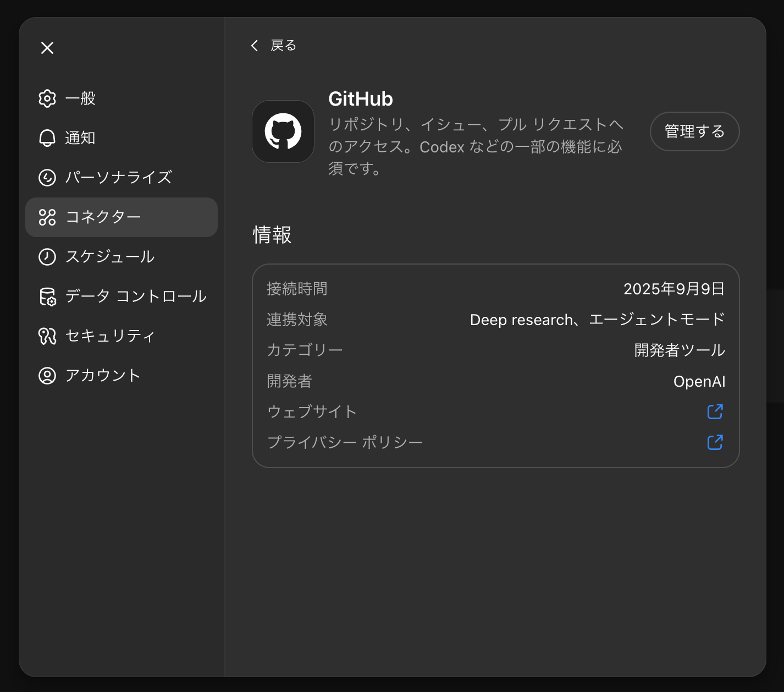Image resolution: width=784 pixels, height=692 pixels.
Task: Click the プライバシー ポリシー label
Action: click(345, 443)
